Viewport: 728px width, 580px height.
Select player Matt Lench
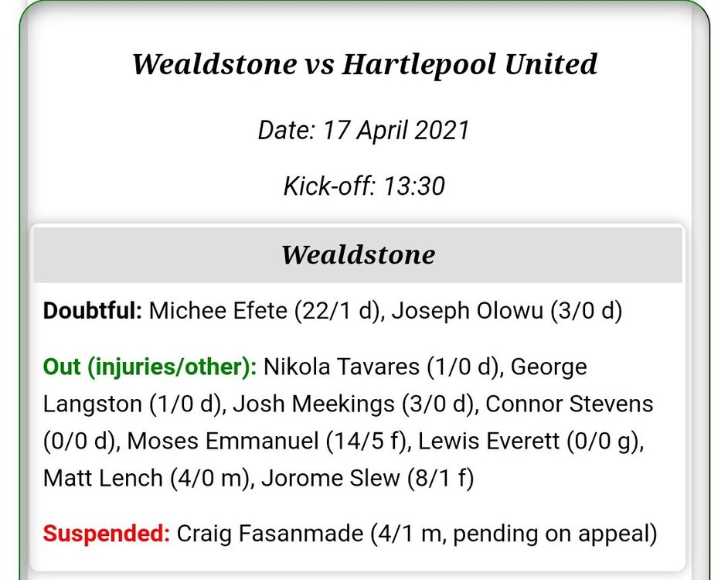click(x=103, y=478)
